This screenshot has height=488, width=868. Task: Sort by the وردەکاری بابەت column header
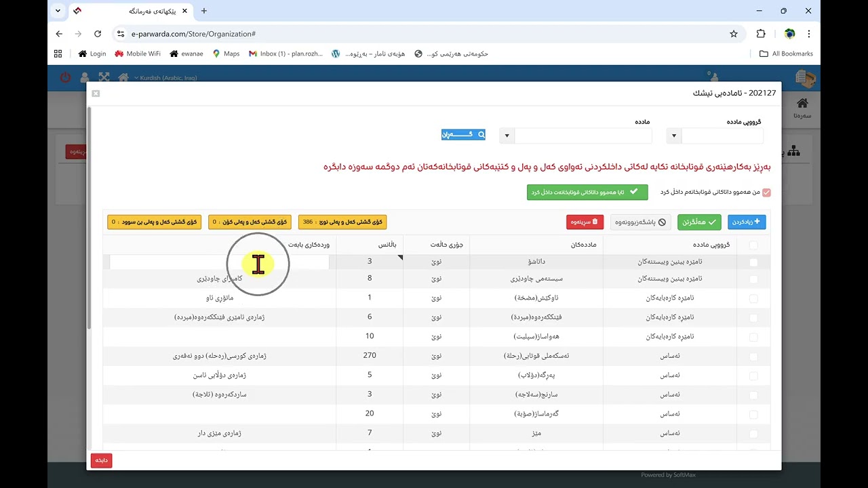(309, 245)
